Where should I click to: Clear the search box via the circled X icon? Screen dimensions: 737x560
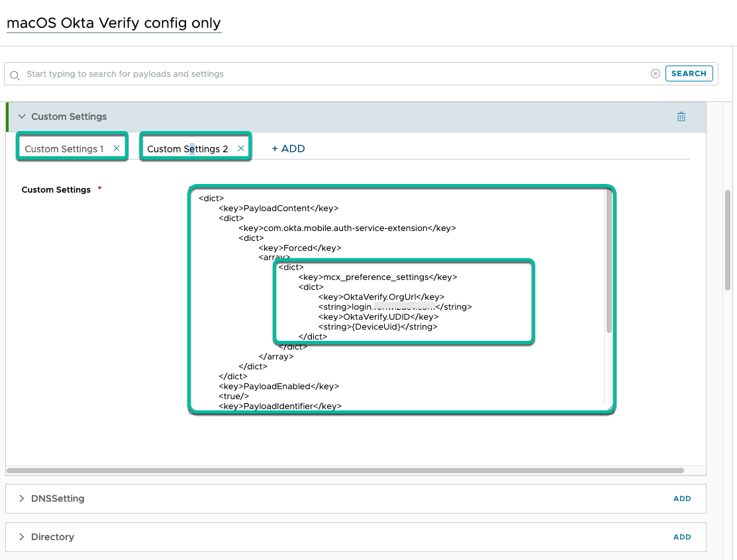pyautogui.click(x=655, y=73)
